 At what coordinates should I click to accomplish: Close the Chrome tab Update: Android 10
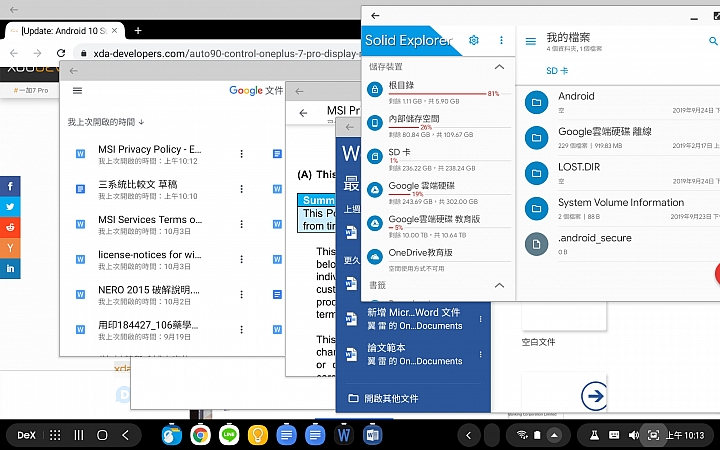click(x=114, y=31)
